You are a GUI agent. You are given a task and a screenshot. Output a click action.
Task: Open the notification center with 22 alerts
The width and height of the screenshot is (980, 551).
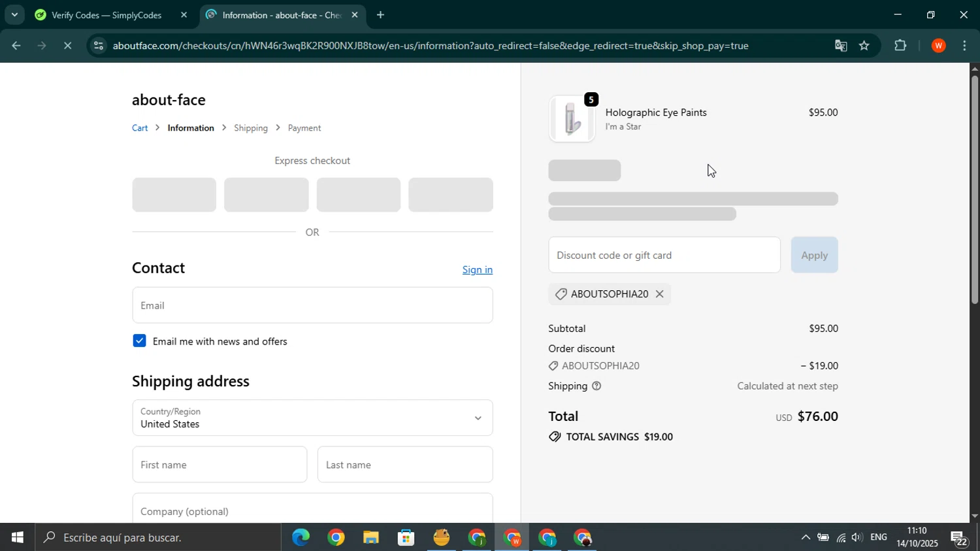click(960, 538)
